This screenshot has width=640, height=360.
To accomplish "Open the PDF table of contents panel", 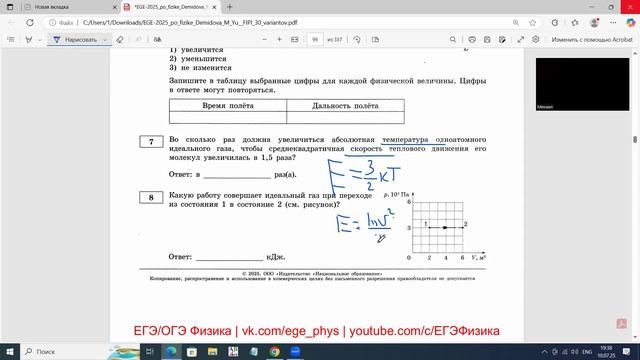I will coord(11,40).
